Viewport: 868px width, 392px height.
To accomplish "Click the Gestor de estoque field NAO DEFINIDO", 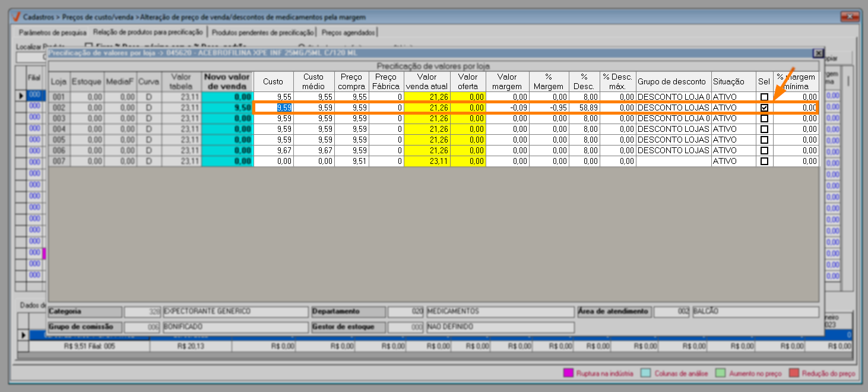I will [x=500, y=328].
